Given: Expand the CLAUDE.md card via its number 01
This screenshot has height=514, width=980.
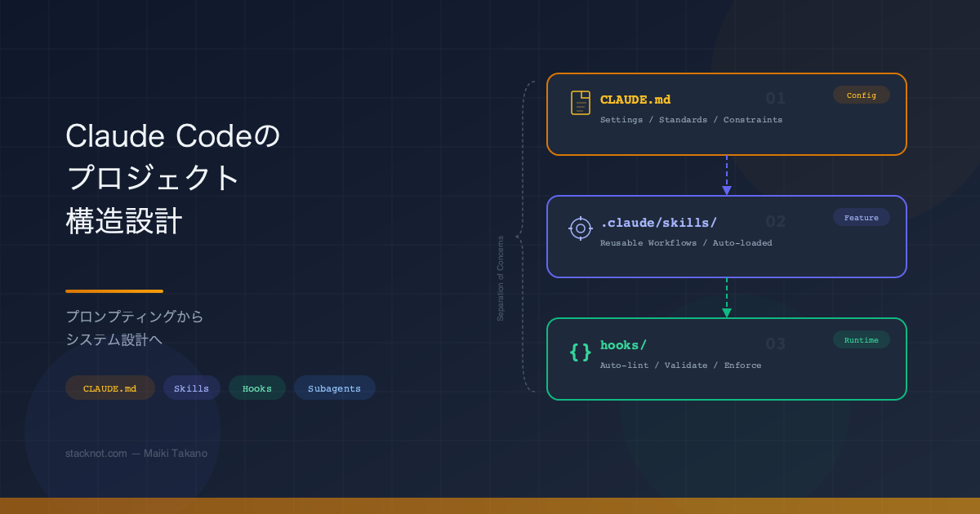Looking at the screenshot, I should 774,98.
